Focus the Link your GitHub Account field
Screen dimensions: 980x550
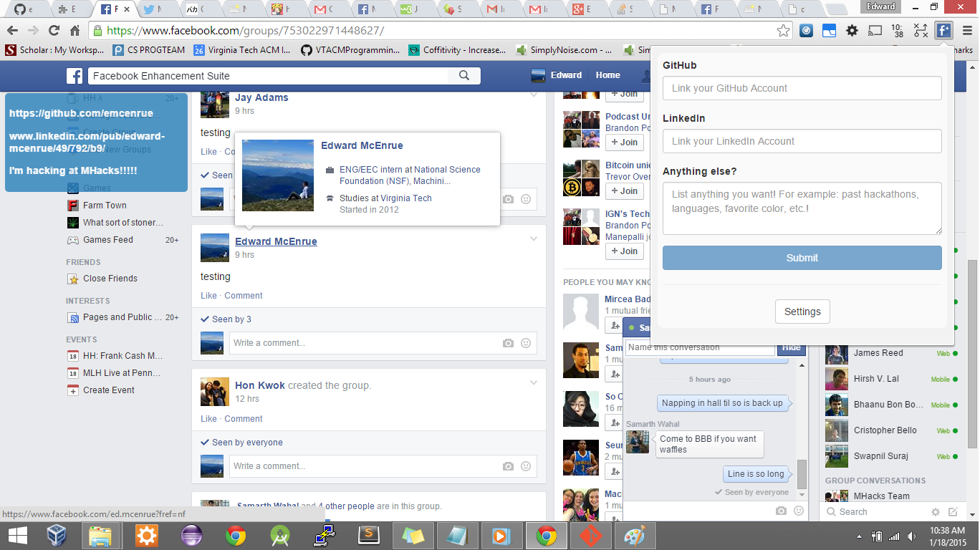[802, 88]
